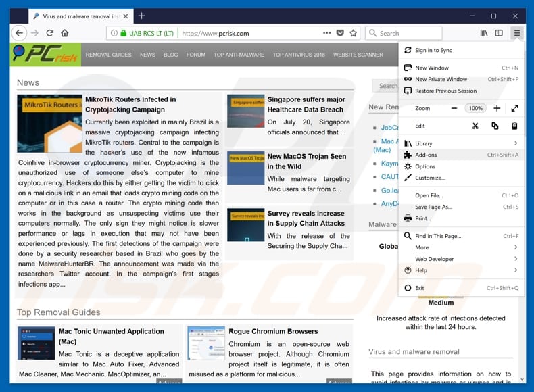Open a New Private Window

(x=461, y=79)
